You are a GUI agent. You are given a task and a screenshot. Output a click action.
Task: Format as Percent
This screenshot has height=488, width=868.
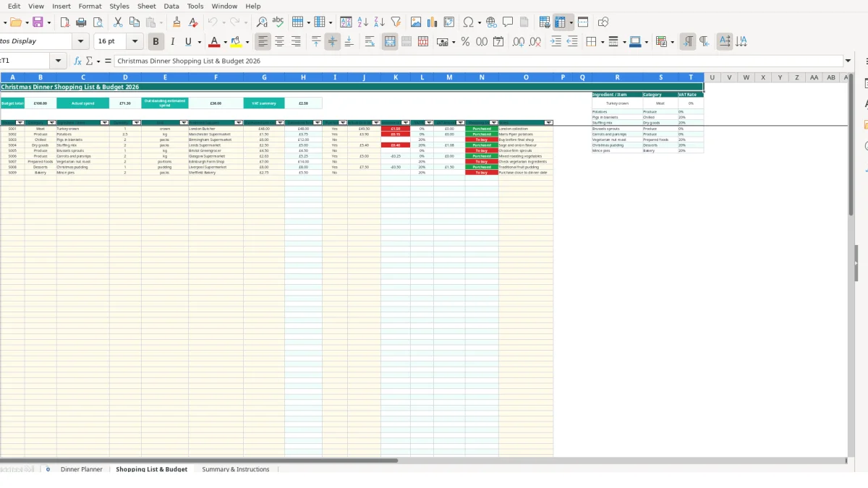(465, 42)
